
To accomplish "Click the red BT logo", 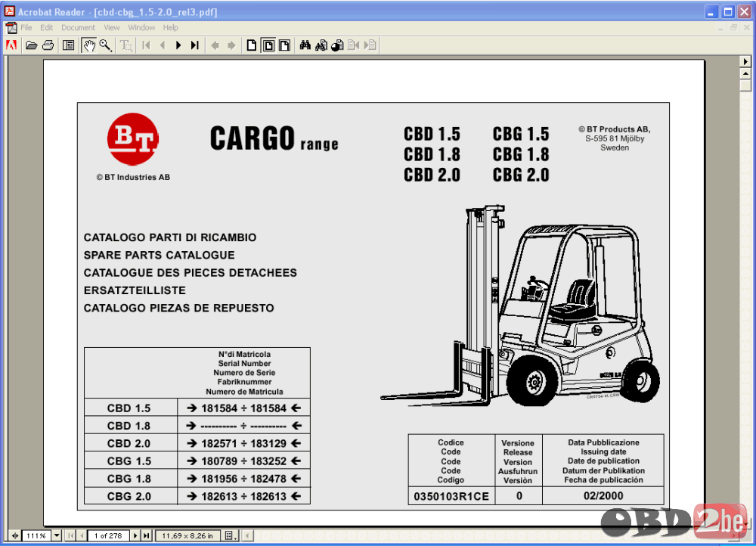I will 133,139.
